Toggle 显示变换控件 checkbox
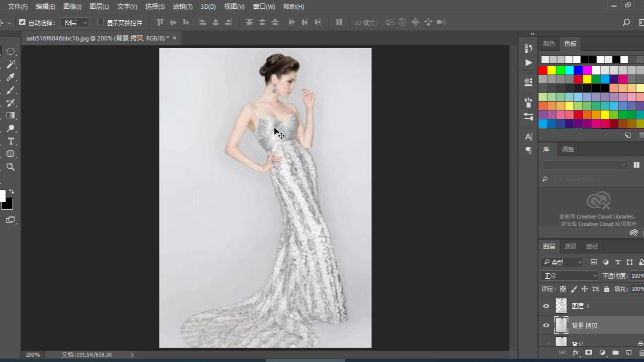Screen dimensions: 644x362 coord(101,22)
